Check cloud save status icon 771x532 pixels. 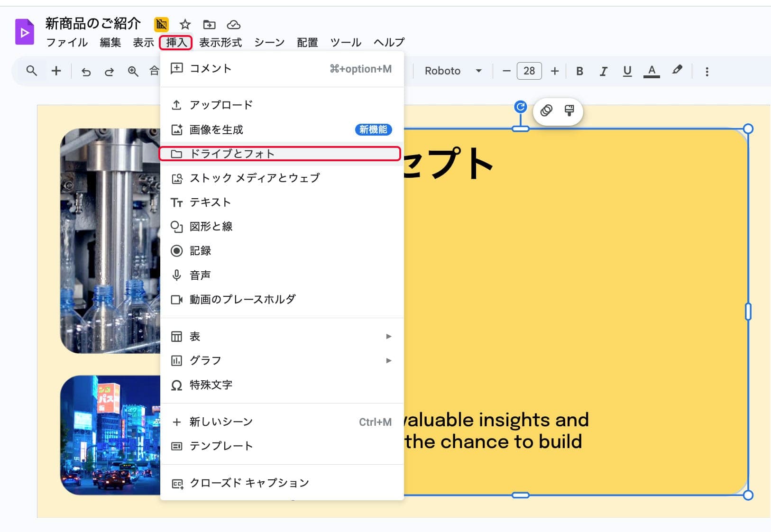click(x=234, y=24)
